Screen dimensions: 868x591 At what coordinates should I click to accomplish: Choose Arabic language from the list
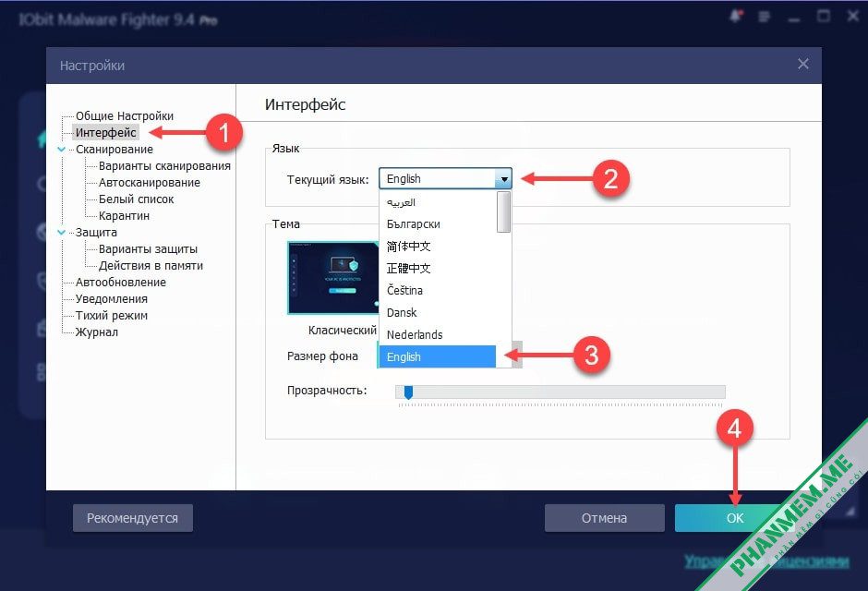438,202
